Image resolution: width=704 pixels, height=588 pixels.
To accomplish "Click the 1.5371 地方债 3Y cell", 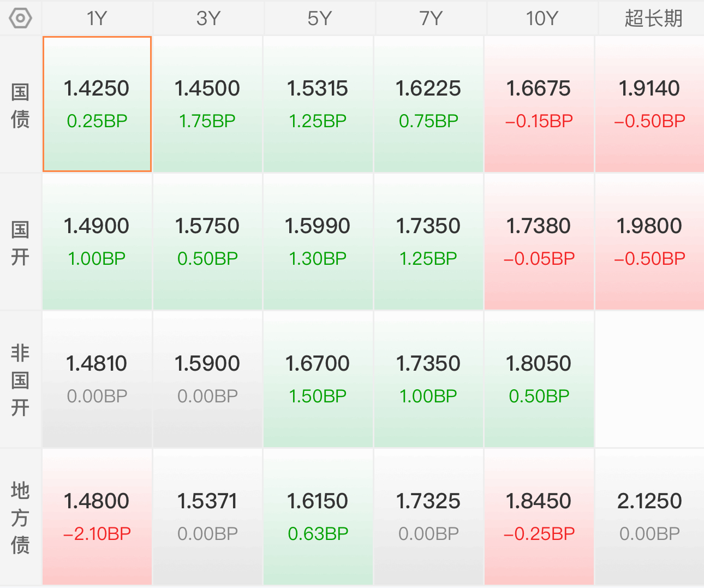I will point(207,516).
